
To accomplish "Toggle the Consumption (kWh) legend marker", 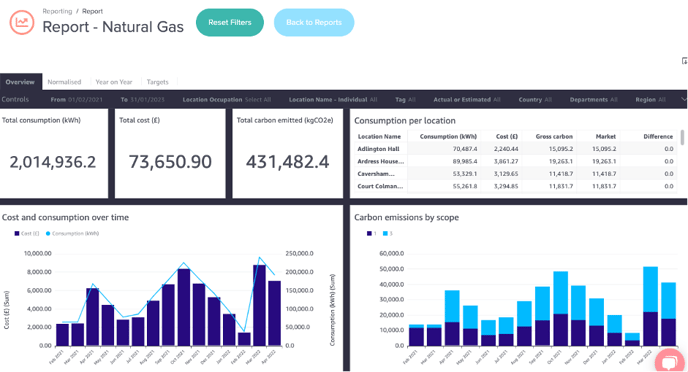I will click(48, 233).
